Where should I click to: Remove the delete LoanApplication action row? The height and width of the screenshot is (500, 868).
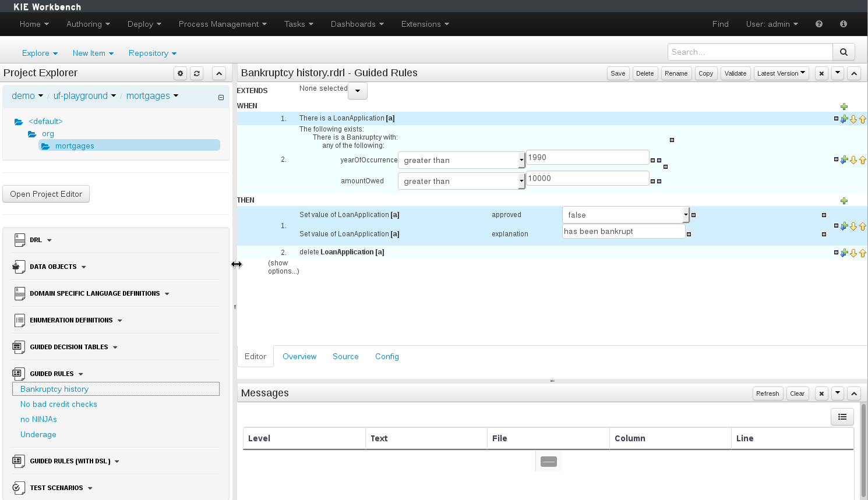(836, 253)
